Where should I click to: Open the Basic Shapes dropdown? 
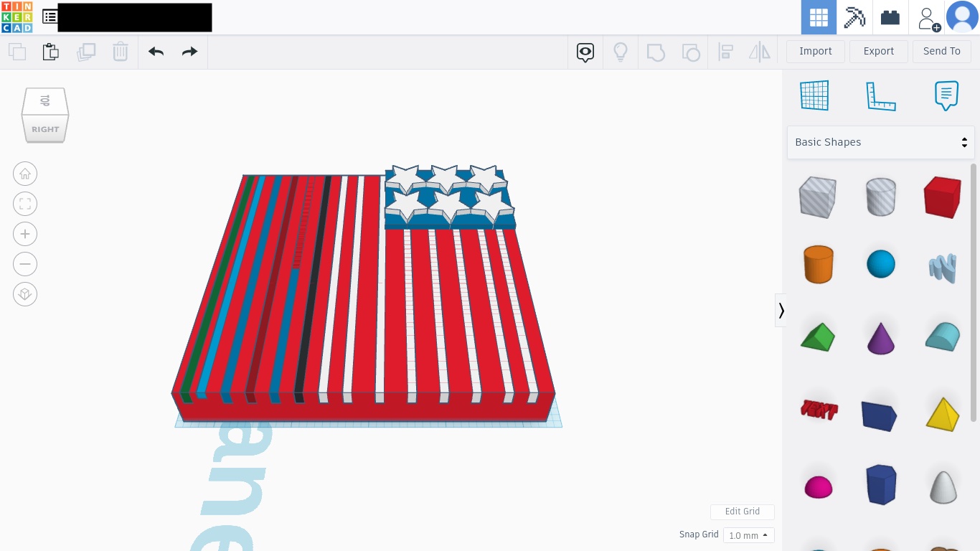pos(880,142)
